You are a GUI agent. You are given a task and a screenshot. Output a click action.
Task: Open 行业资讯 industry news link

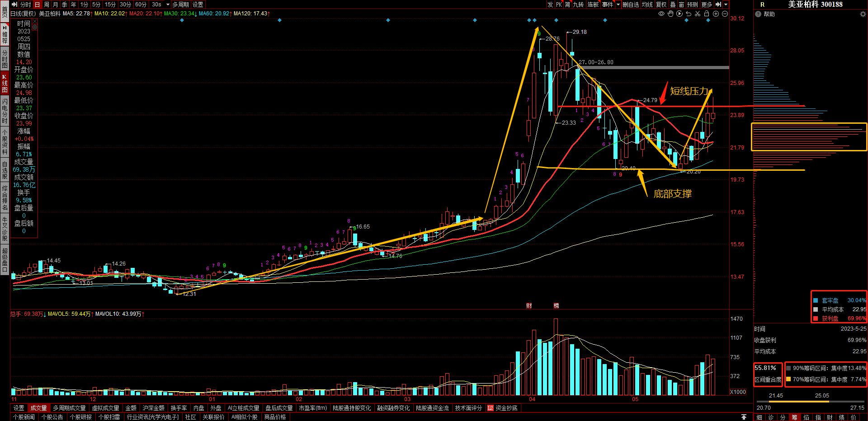coord(153,417)
